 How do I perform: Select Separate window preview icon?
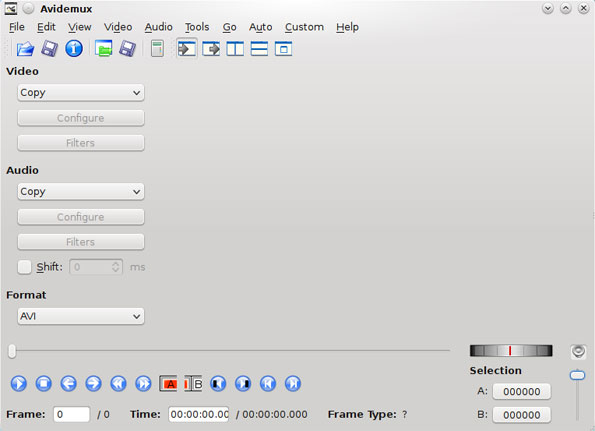coord(283,49)
